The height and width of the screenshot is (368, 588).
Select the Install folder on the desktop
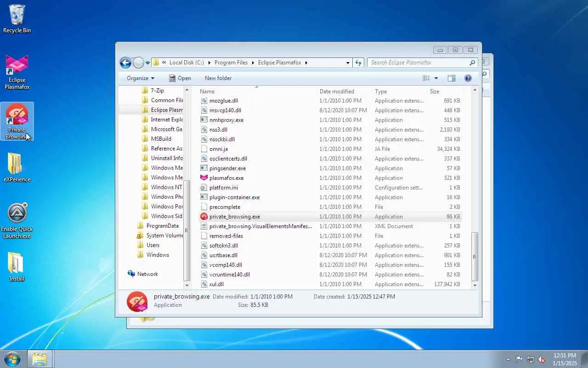17,267
